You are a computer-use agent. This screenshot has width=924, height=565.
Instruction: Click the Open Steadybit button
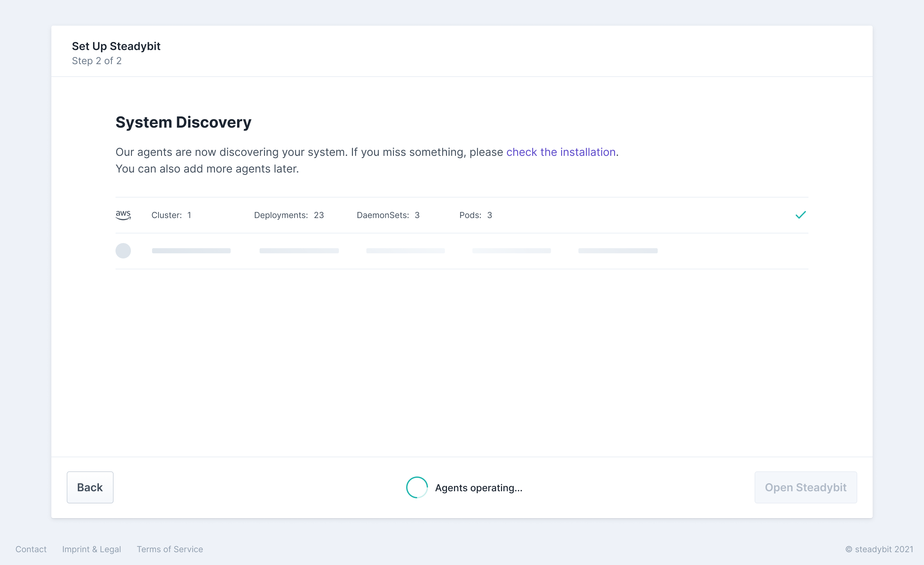806,487
